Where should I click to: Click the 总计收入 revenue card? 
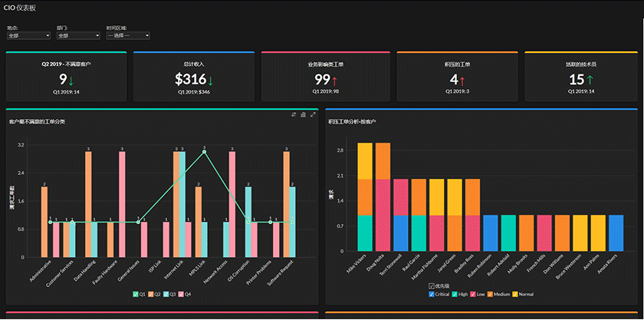tap(194, 77)
